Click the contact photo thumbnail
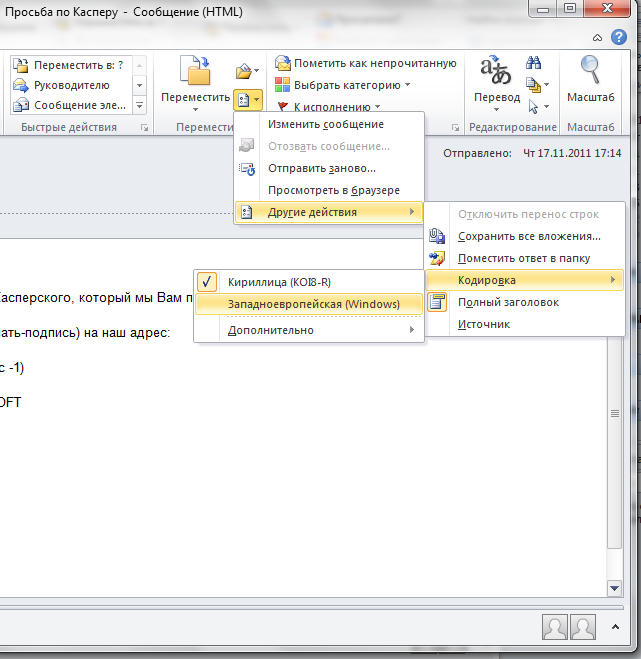This screenshot has width=641, height=659. coord(554,627)
